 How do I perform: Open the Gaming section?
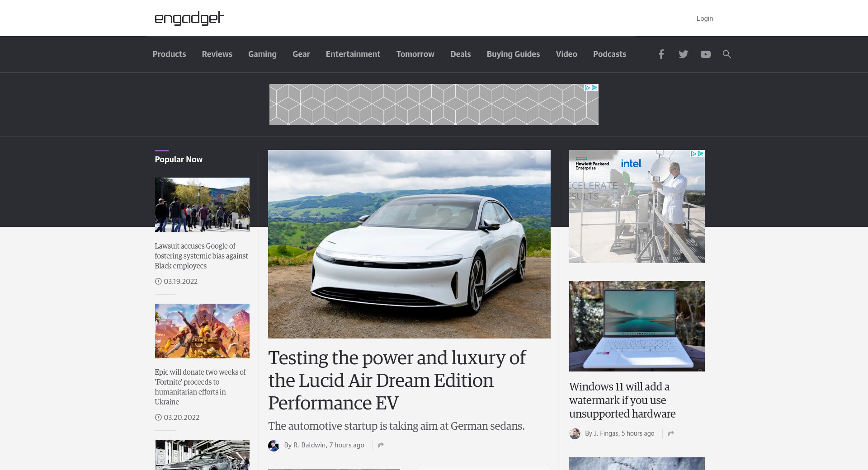[262, 54]
